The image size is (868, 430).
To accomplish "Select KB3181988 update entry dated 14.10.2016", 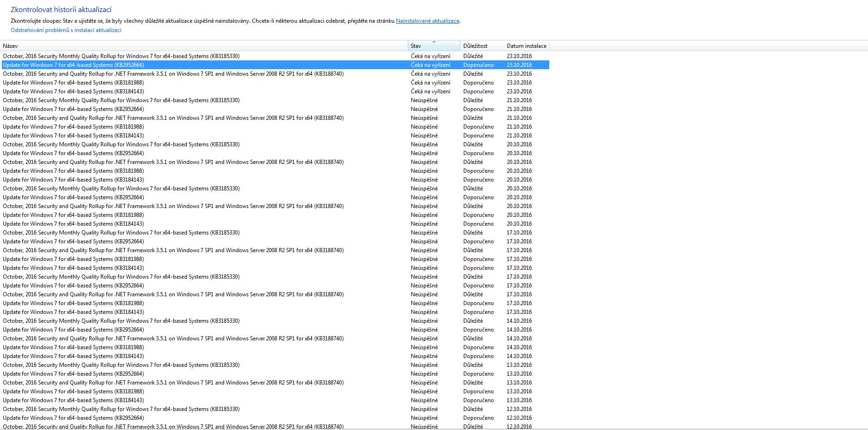I will point(276,347).
